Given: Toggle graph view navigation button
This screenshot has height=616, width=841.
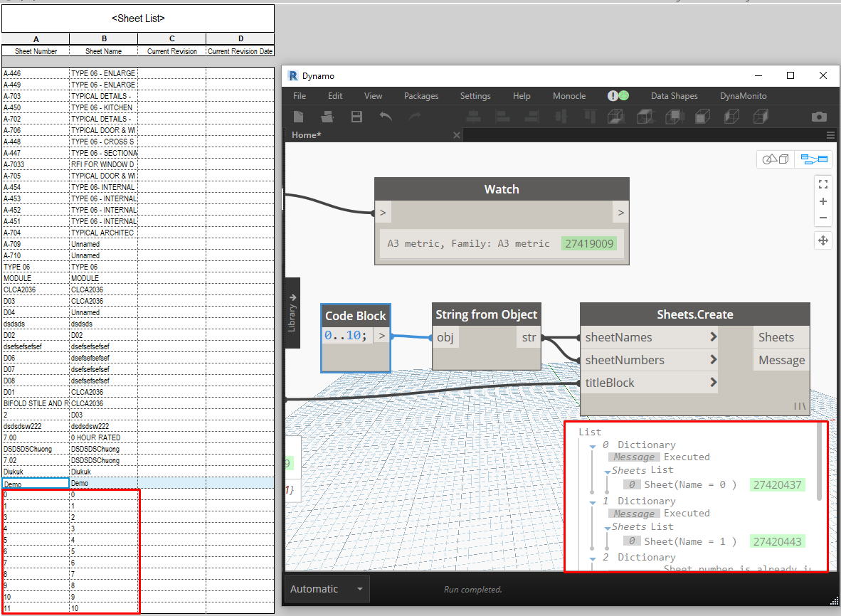Looking at the screenshot, I should [813, 159].
